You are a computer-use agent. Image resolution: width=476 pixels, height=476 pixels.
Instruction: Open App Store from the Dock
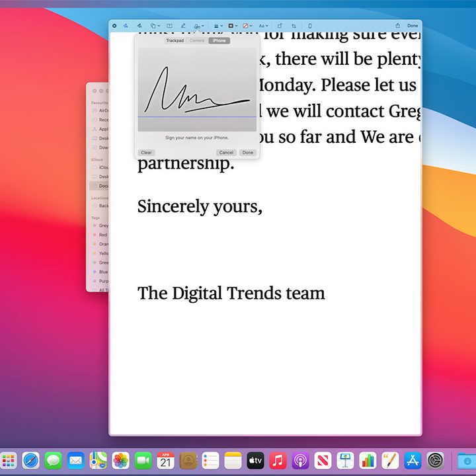(413, 461)
